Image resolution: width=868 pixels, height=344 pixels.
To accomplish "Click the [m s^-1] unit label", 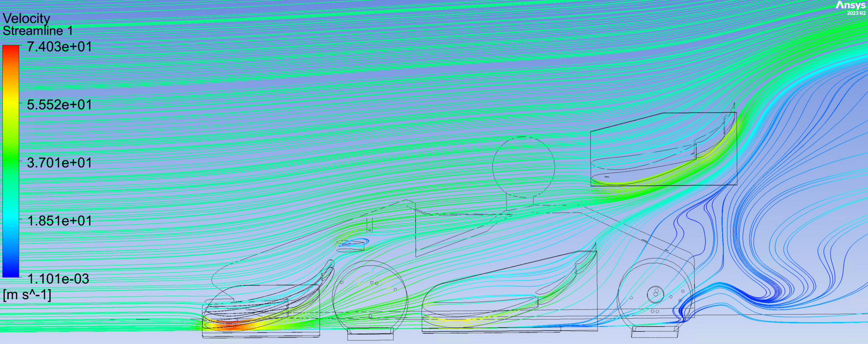I will click(27, 295).
